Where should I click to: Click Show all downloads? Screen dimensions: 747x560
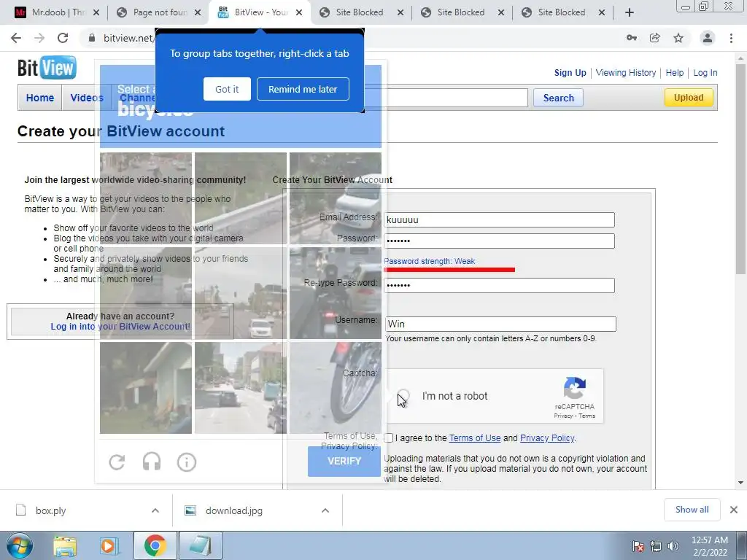coord(692,510)
